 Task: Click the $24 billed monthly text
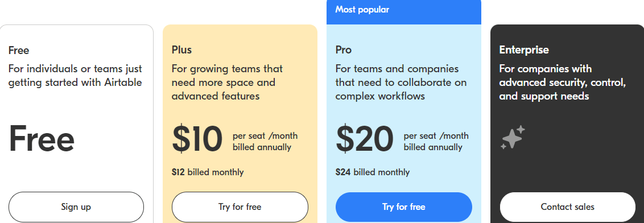[x=373, y=172]
